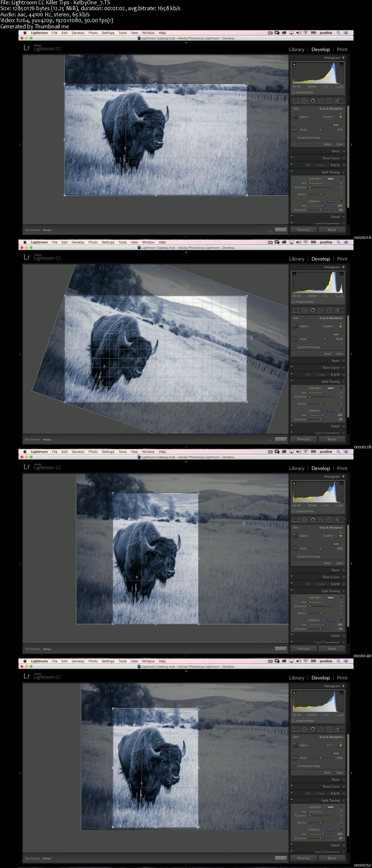
Task: Click histogram shadow clipping triangle in 00:00:16 frame
Action: coord(294,64)
